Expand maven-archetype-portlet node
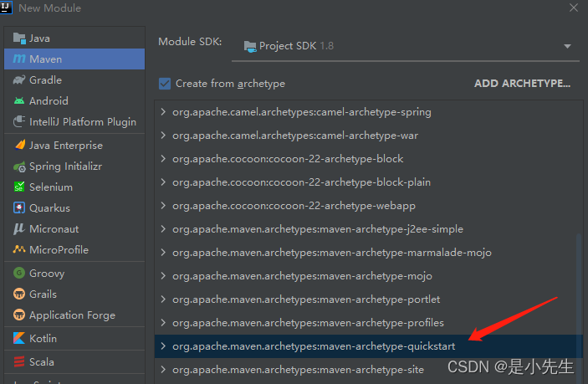The image size is (588, 384). point(163,300)
